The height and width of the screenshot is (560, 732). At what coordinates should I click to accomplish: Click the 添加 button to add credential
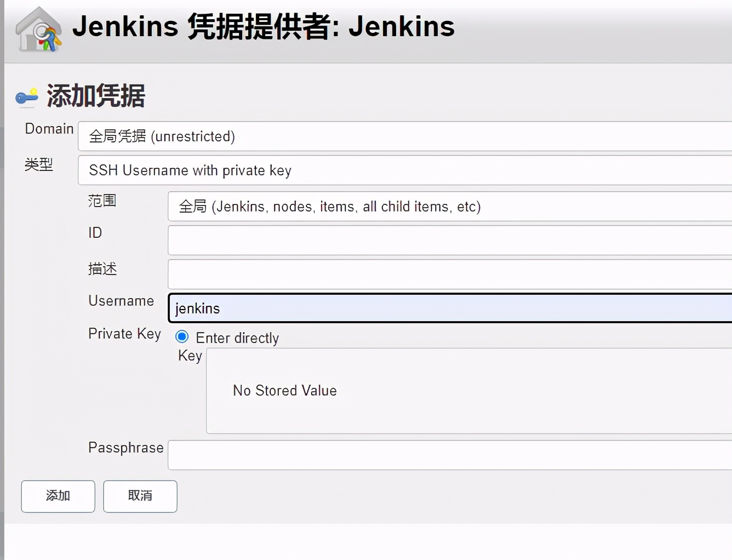point(58,496)
